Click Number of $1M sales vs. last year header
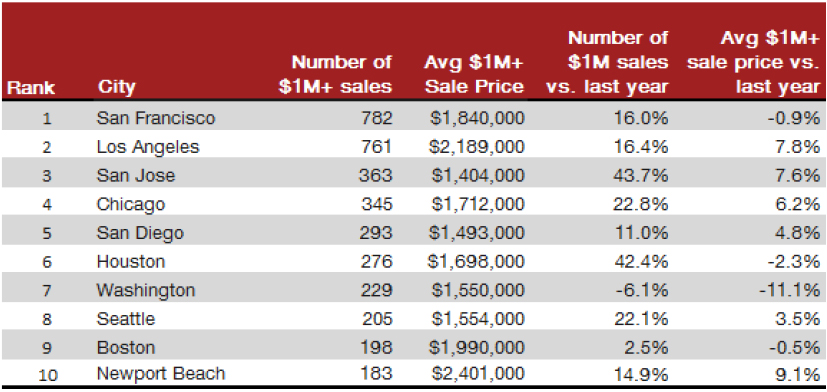827x392 pixels. tap(607, 62)
